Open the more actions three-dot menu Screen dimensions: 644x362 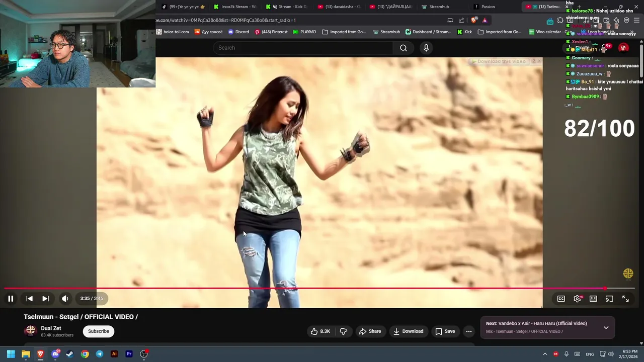coord(468,331)
